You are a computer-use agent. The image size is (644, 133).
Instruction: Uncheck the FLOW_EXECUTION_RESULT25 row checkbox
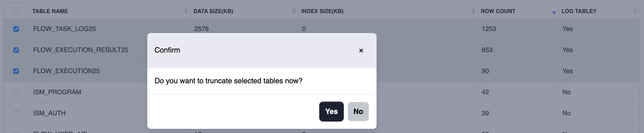[16, 50]
